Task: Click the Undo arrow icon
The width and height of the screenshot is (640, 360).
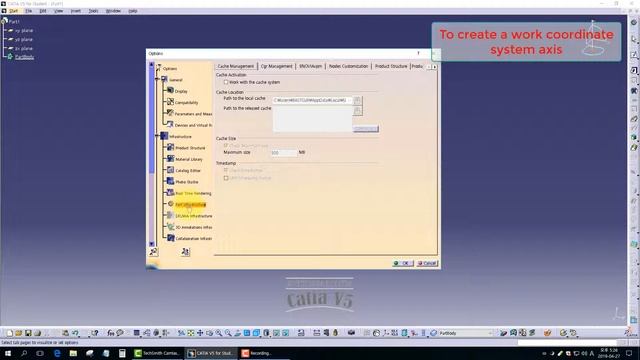Action: 75,333
